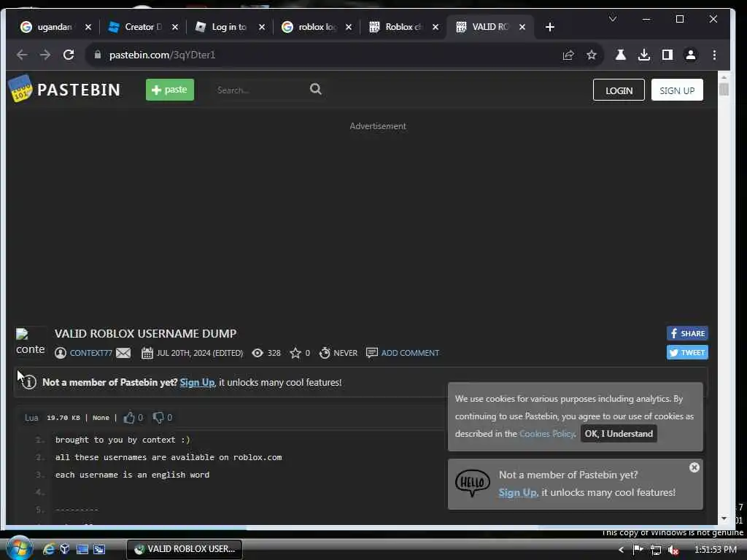Bookmark this page with the star icon
Image resolution: width=747 pixels, height=560 pixels.
592,55
